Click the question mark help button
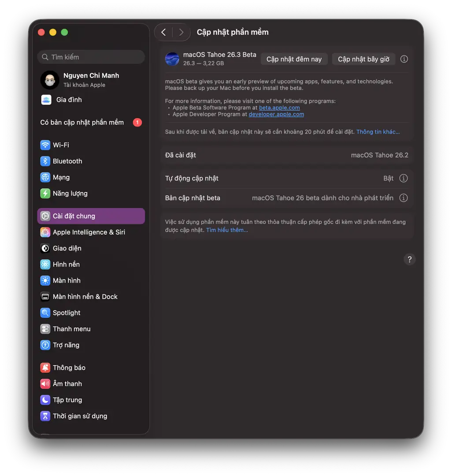The width and height of the screenshot is (452, 476). pyautogui.click(x=410, y=259)
